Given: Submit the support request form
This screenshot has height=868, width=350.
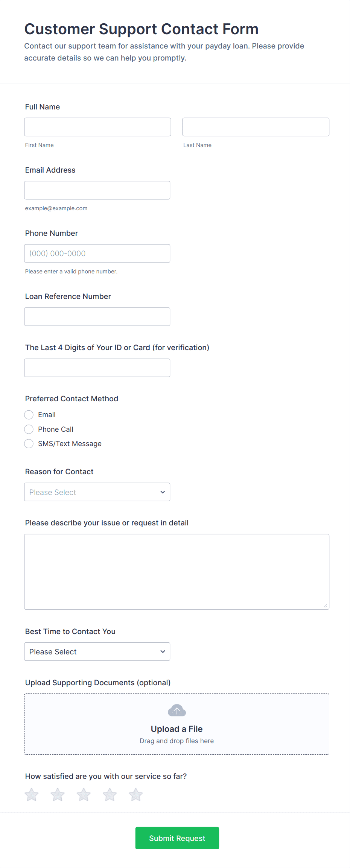Looking at the screenshot, I should 177,838.
